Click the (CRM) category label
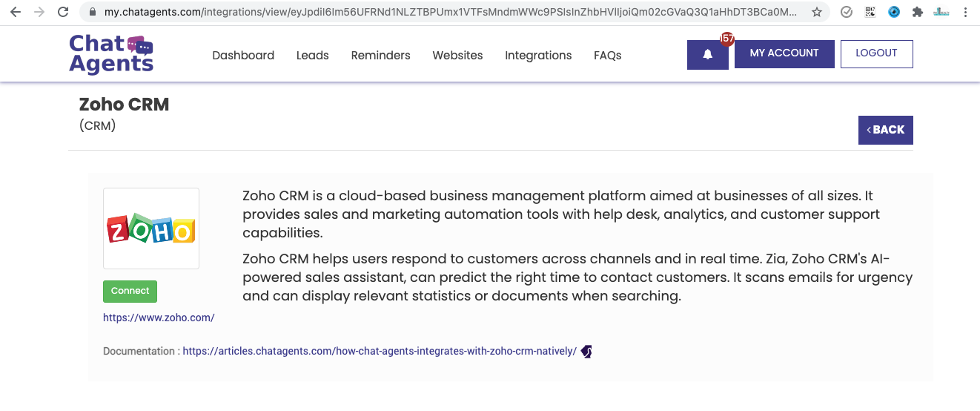 [x=97, y=126]
